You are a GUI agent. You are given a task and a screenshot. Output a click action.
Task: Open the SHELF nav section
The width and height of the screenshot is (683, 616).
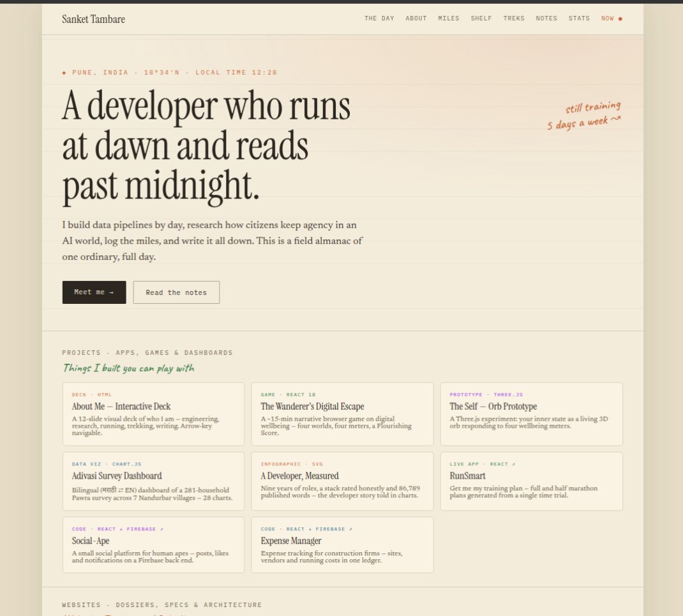coord(481,19)
